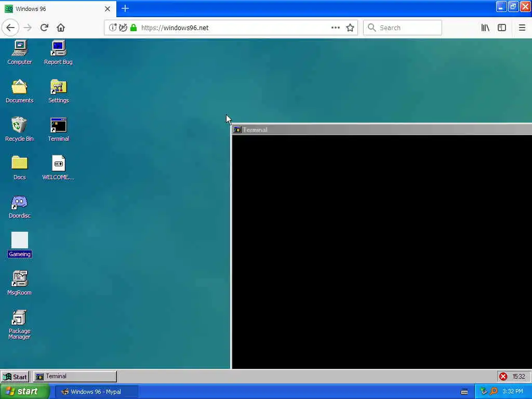Select Windows 96 - Mypal taskbar button
532x399 pixels.
96,392
